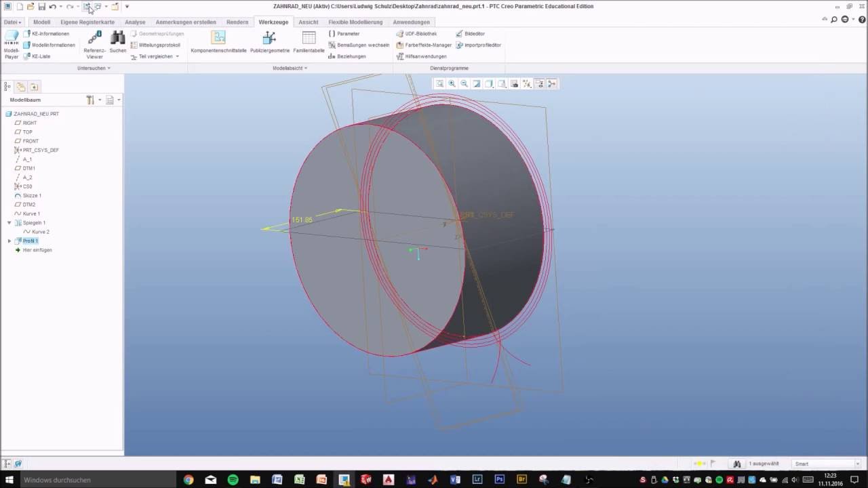Toggle datum display filters in graphics toolbar
The image size is (868, 488).
pos(527,83)
